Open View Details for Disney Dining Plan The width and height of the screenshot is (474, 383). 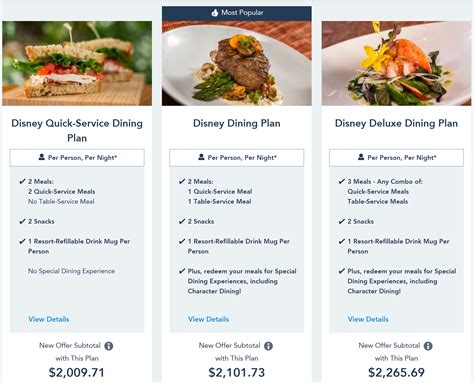click(x=208, y=319)
